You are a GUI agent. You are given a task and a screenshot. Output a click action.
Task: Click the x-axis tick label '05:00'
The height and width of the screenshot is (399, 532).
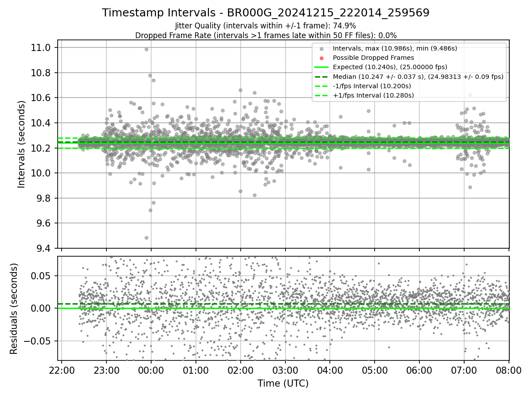[375, 370]
